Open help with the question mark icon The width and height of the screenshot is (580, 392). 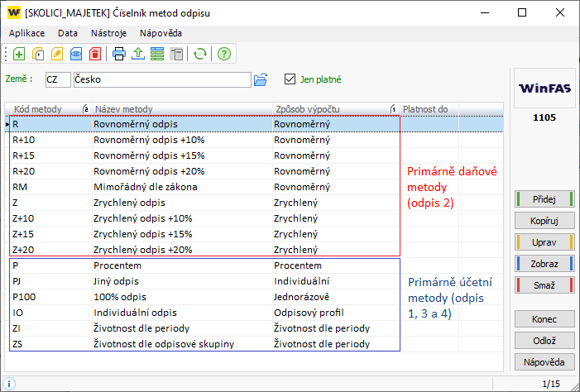[223, 55]
